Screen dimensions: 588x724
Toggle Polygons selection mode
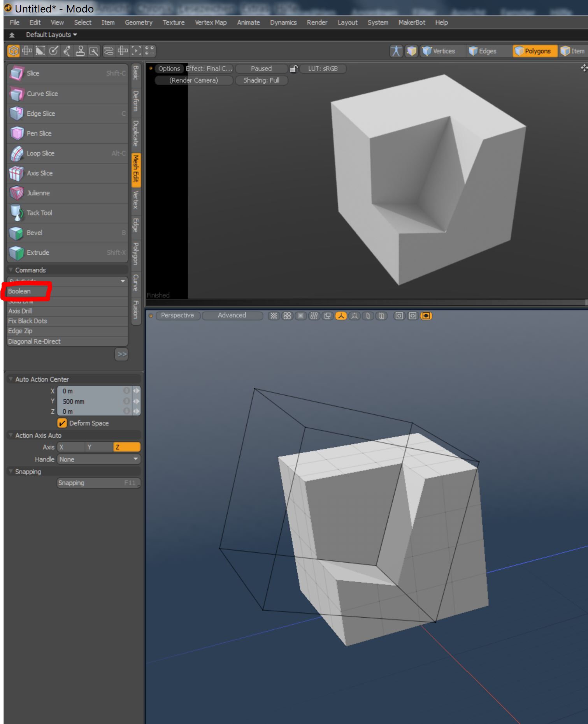coord(534,51)
